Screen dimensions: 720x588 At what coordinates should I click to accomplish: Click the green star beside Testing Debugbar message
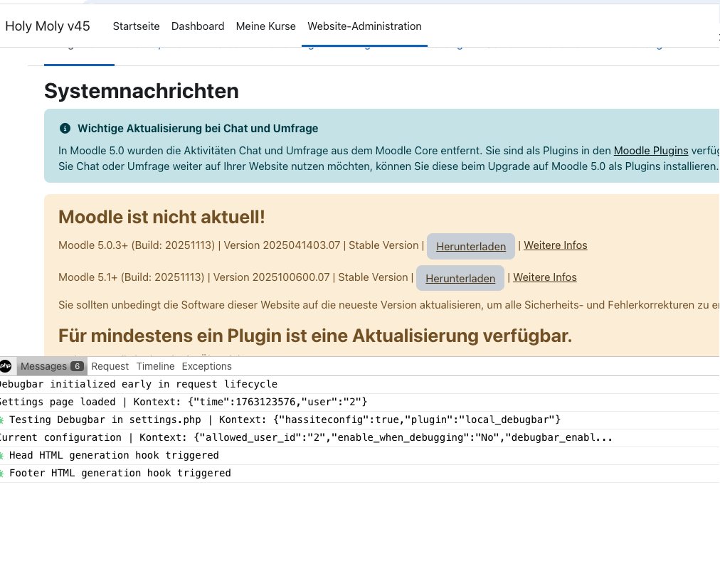point(3,419)
